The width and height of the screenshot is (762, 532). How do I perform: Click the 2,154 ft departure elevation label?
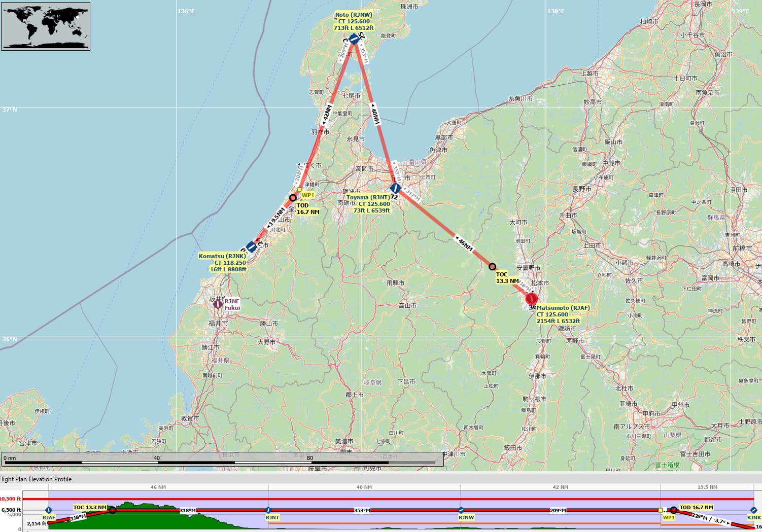tap(37, 523)
